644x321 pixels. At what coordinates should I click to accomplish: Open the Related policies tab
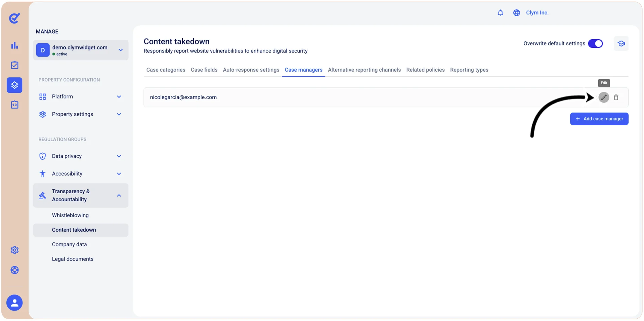425,70
